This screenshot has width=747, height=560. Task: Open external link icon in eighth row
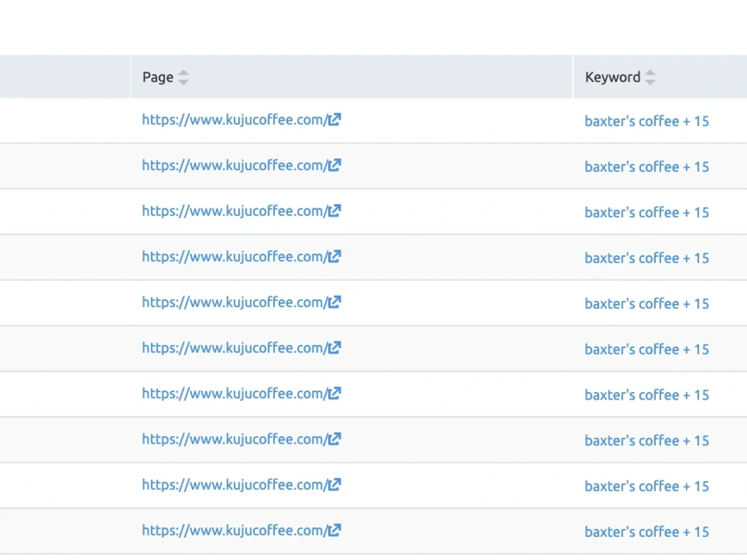335,439
